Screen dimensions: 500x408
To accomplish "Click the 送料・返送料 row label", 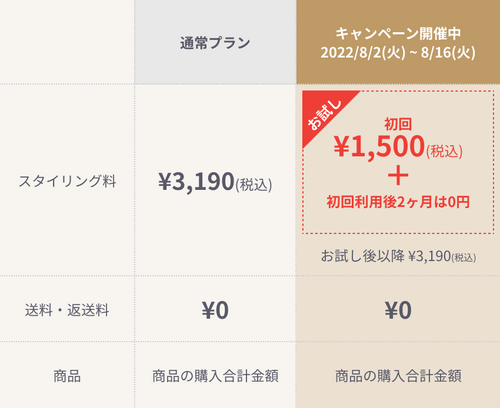I will pos(67,310).
